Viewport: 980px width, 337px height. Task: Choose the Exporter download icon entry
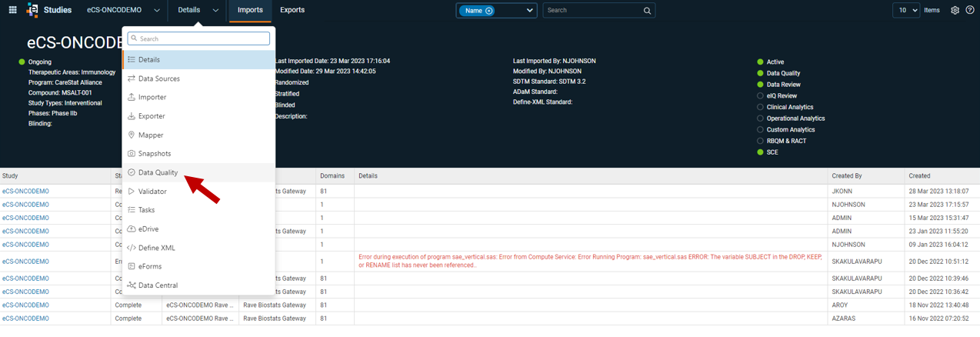click(132, 116)
